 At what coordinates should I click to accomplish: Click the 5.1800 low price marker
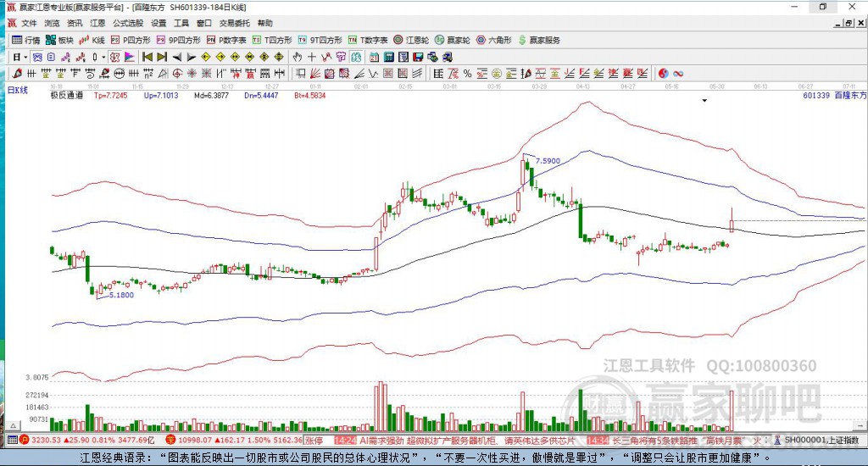click(x=121, y=295)
